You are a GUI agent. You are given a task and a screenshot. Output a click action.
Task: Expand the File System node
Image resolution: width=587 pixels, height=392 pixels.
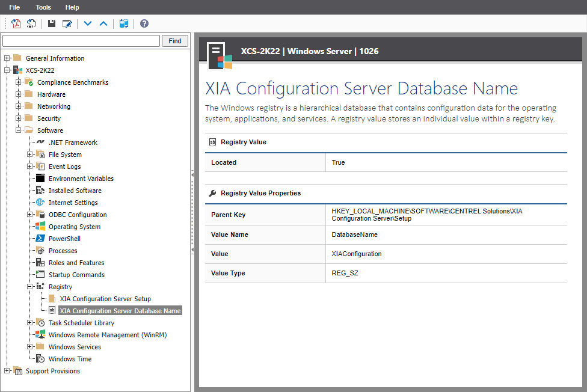pos(29,155)
